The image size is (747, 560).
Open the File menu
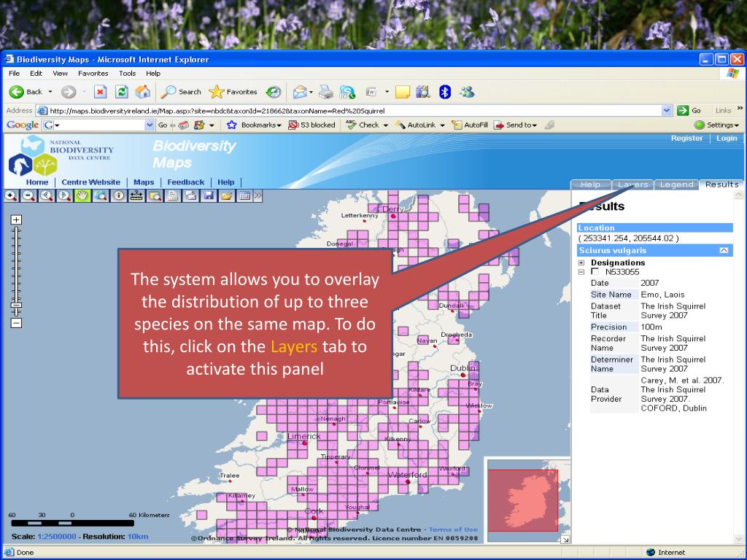click(15, 74)
